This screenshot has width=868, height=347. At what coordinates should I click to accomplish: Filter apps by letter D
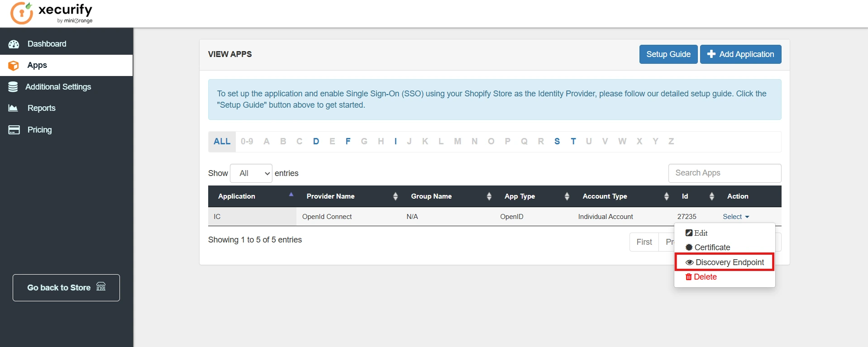coord(316,142)
